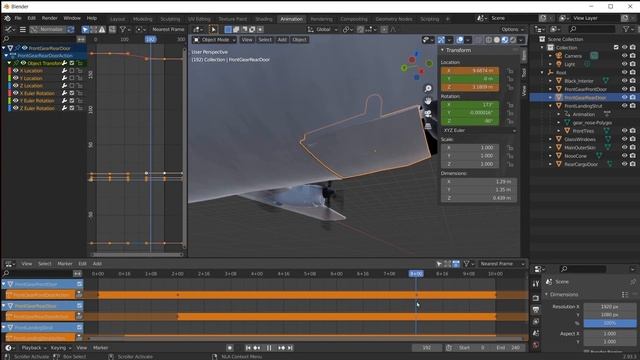Open the XYZ Euler rotation mode dropdown
The width and height of the screenshot is (640, 360).
tap(478, 130)
